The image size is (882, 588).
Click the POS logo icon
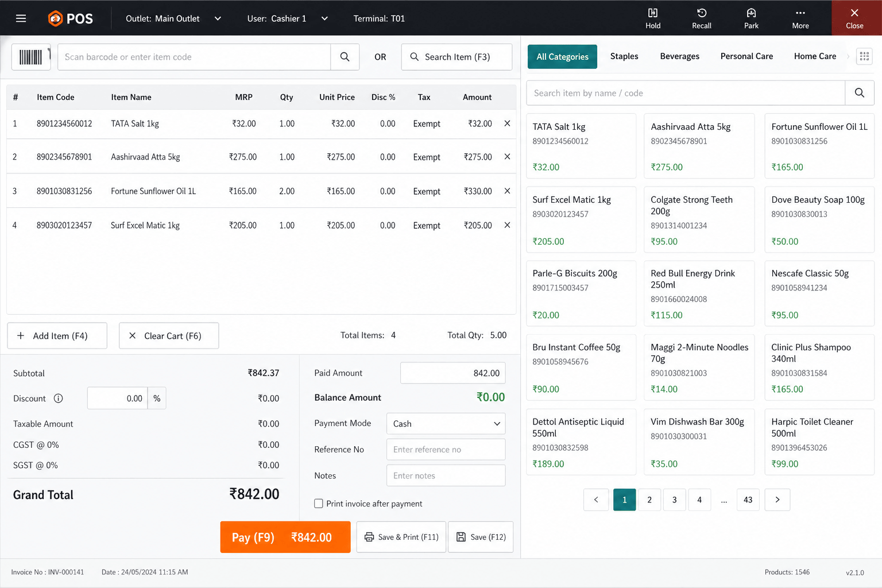click(55, 18)
